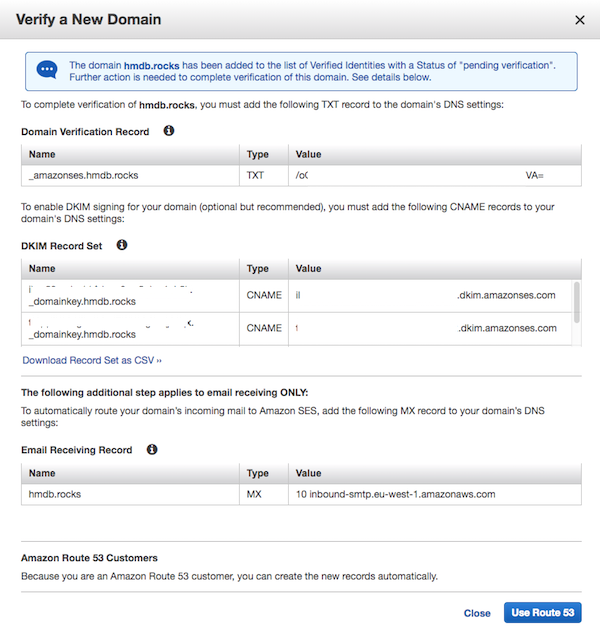Click the speech bubble icon in the blue notice
This screenshot has height=635, width=600.
(x=47, y=70)
